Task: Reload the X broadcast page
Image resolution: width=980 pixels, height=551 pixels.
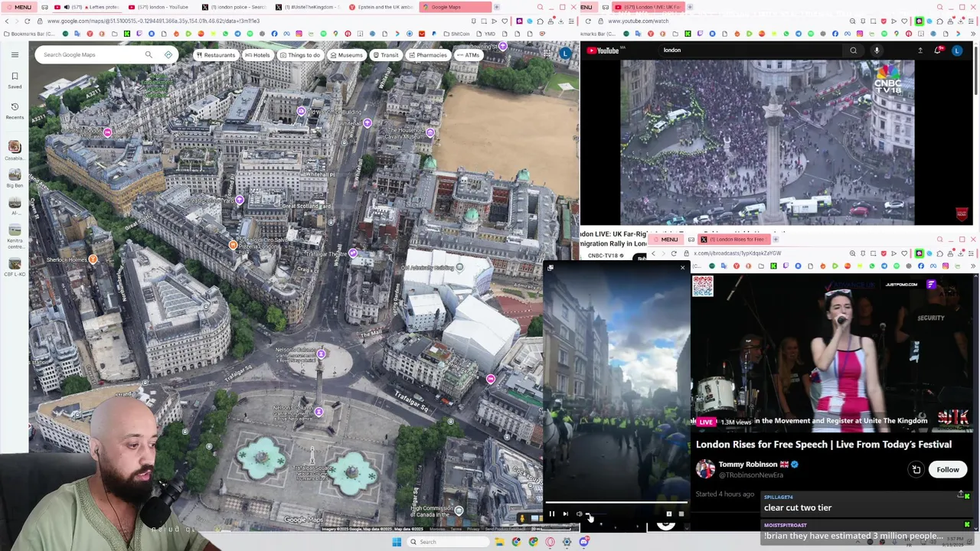Action: (674, 253)
